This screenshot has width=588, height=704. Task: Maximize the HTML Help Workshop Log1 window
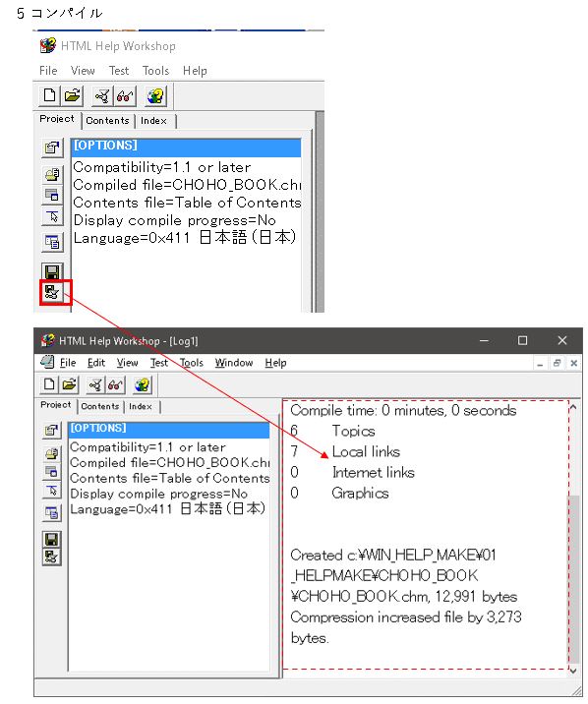click(x=522, y=340)
